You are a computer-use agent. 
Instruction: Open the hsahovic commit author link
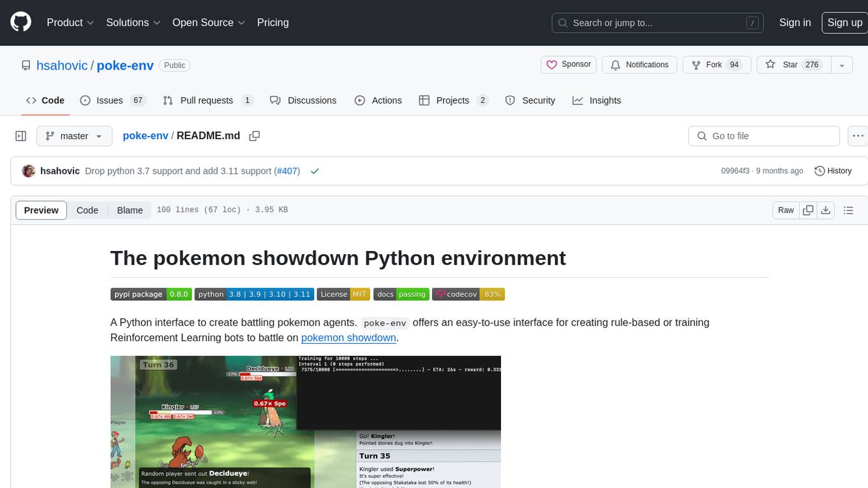point(60,171)
